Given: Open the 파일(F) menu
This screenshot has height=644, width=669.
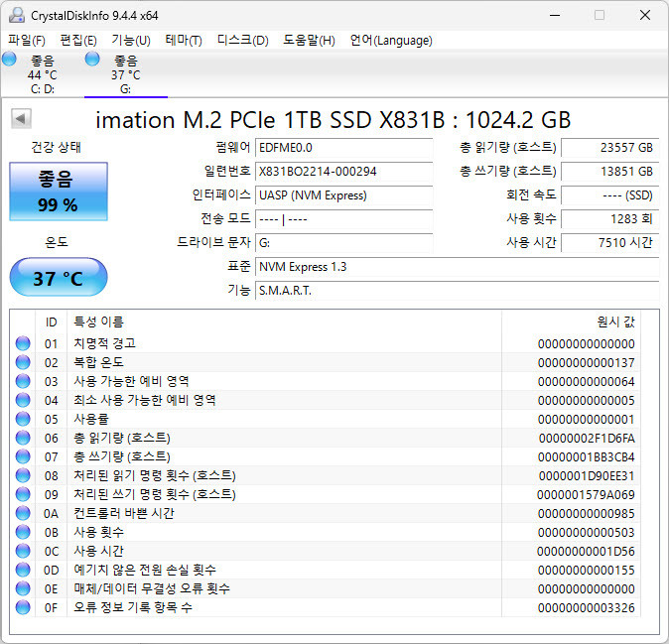Looking at the screenshot, I should point(27,41).
